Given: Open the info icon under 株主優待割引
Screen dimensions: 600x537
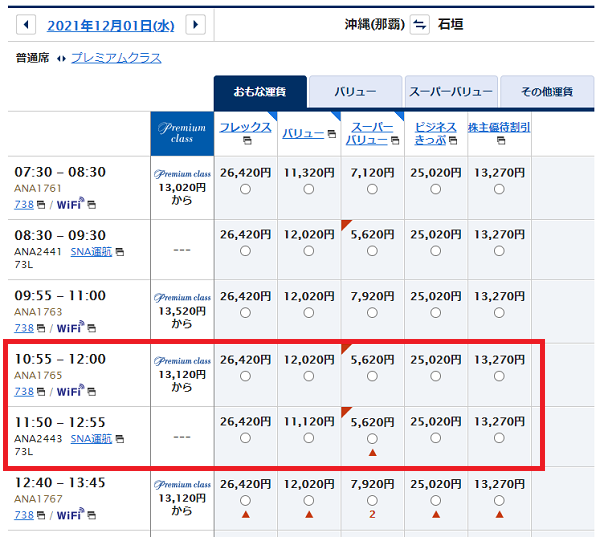Looking at the screenshot, I should click(x=501, y=141).
